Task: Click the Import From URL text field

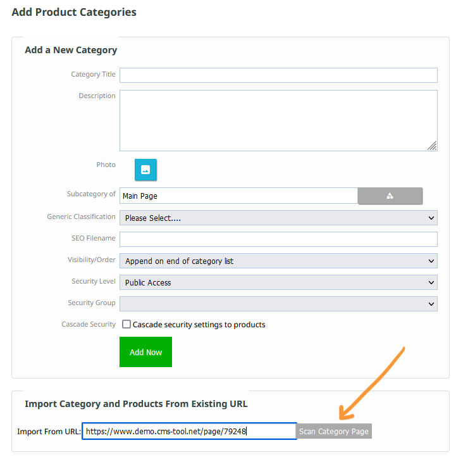Action: 189,431
